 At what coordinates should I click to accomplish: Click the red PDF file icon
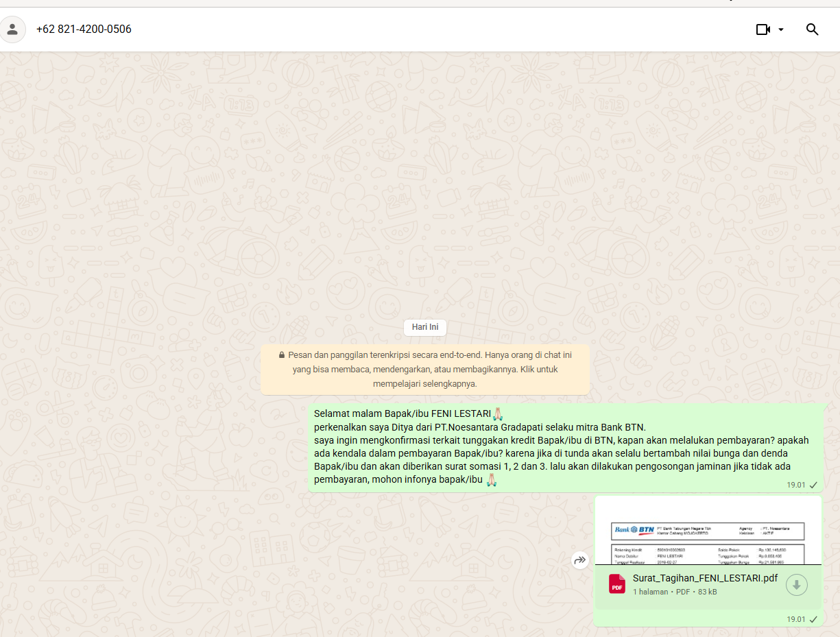[617, 584]
